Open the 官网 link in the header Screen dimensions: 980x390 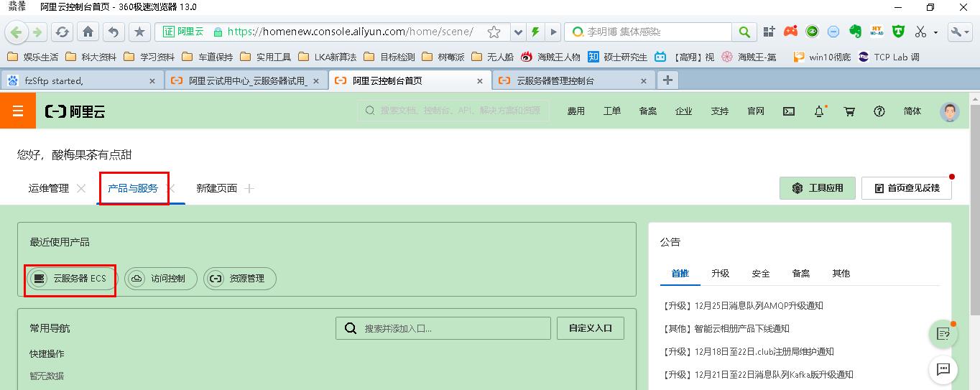tap(756, 111)
